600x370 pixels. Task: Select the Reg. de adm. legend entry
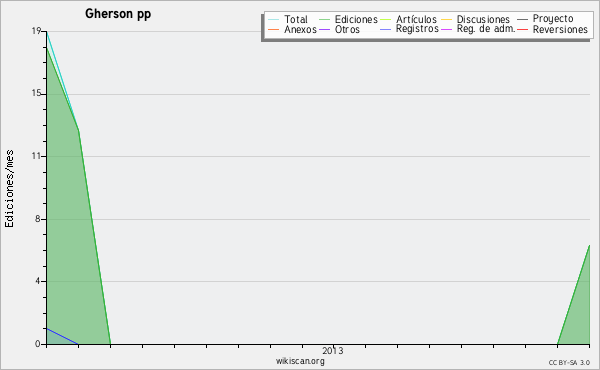pos(478,29)
